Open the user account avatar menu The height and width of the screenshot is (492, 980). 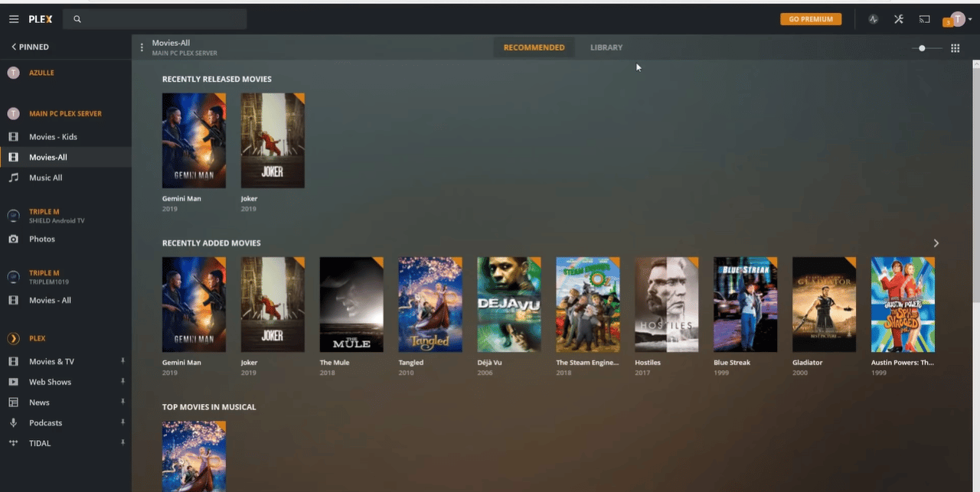tap(959, 19)
